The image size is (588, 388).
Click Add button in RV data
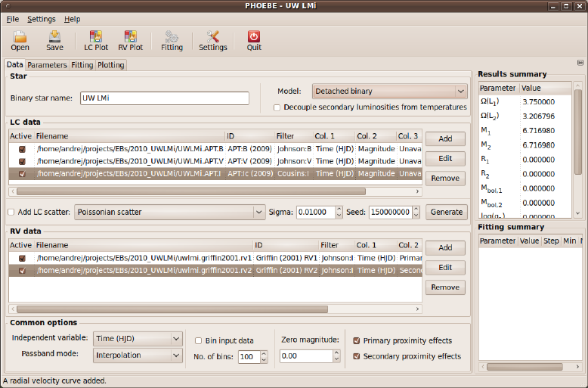pyautogui.click(x=445, y=247)
